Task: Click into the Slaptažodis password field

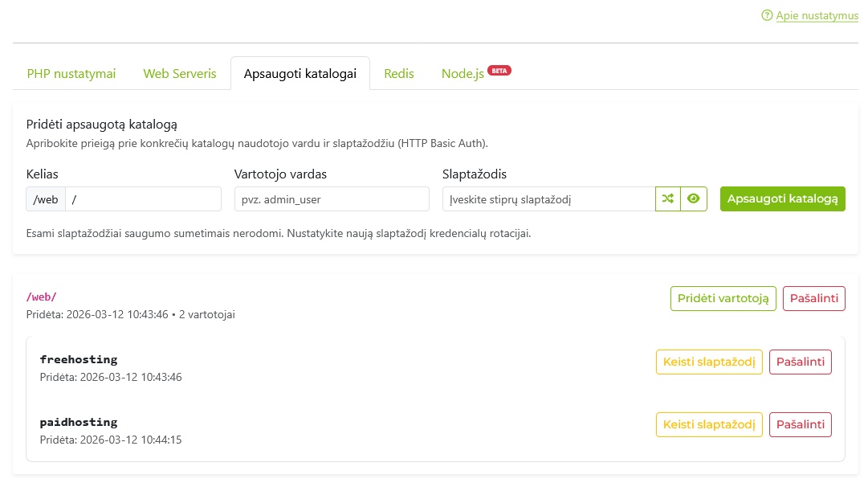Action: tap(548, 199)
